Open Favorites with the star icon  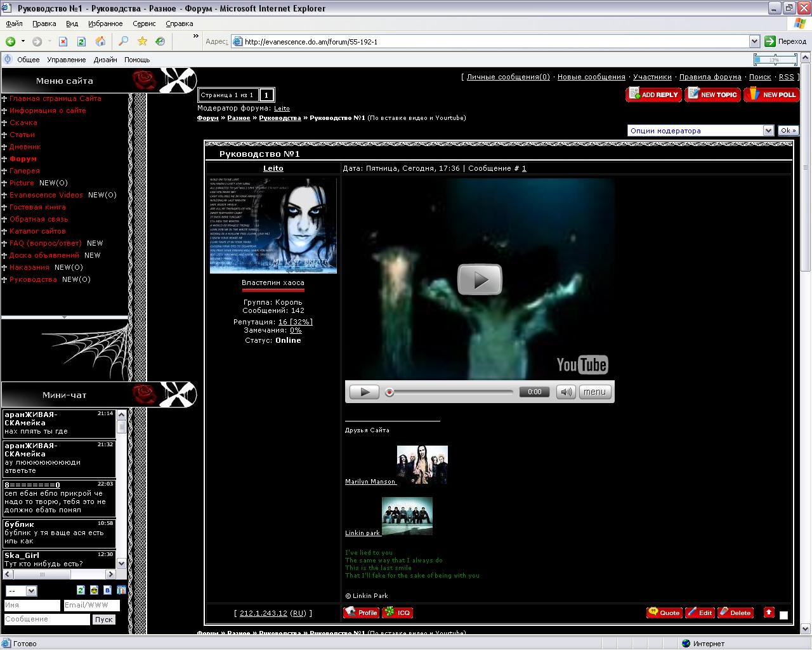(143, 41)
